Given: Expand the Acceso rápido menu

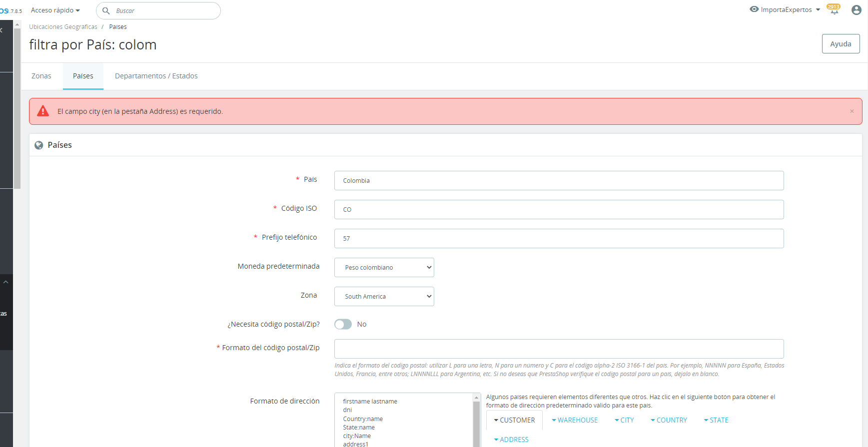Looking at the screenshot, I should [55, 10].
